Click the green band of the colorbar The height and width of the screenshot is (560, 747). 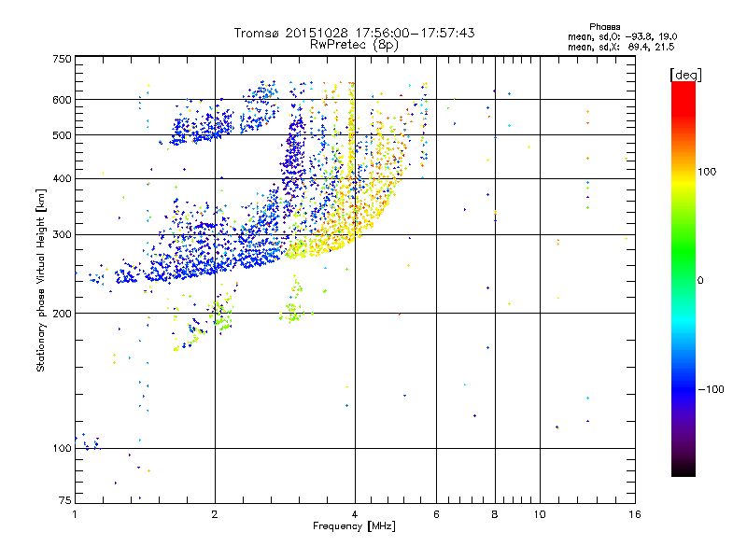pos(684,252)
